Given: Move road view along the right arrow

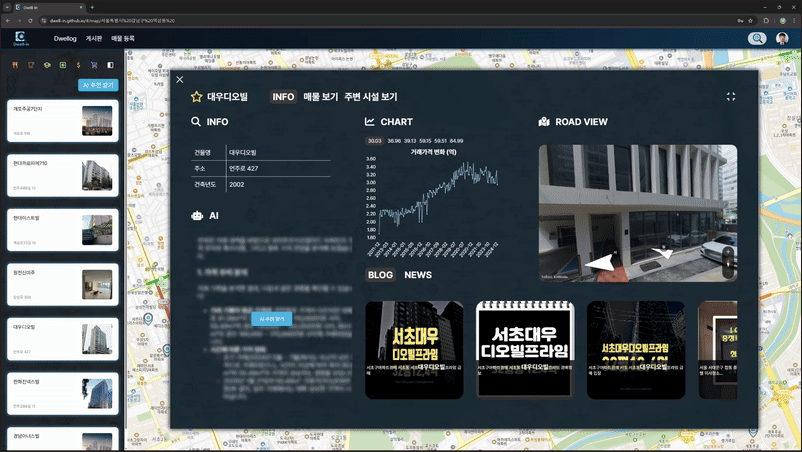Looking at the screenshot, I should 663,253.
